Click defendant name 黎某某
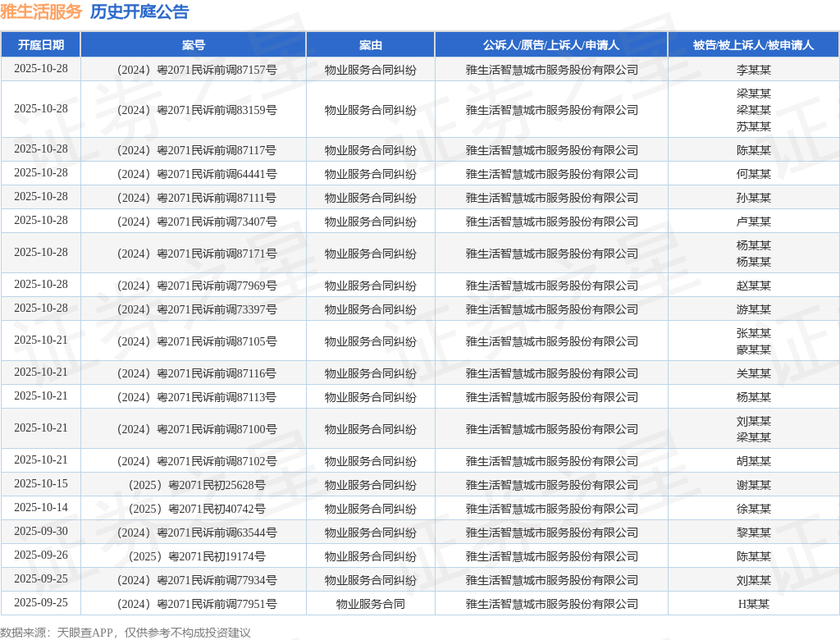This screenshot has width=840, height=640. [753, 533]
